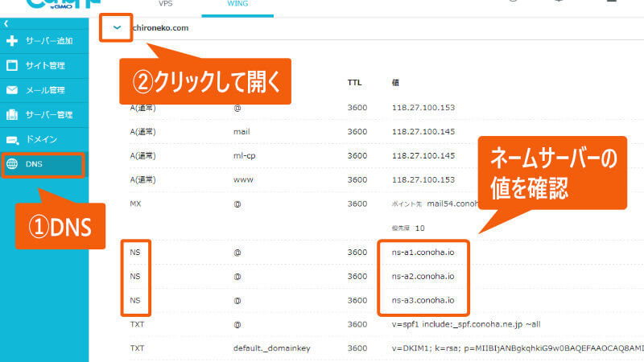Select value 118.27.100.153 in @ row
The height and width of the screenshot is (362, 644).
[x=423, y=108]
